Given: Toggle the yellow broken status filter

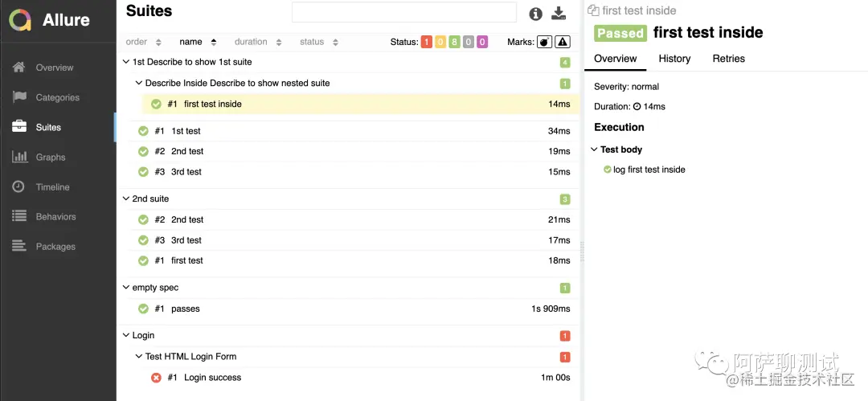Looking at the screenshot, I should [440, 42].
